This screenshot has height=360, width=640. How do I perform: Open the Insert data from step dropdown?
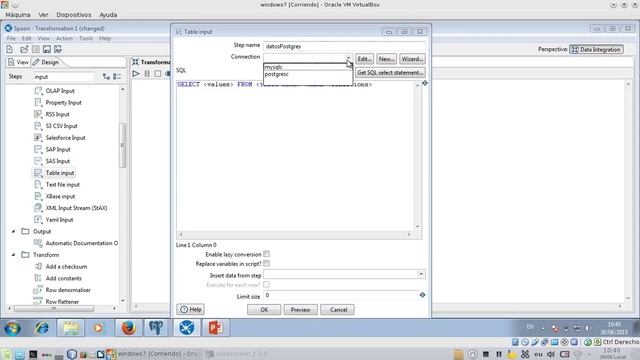click(421, 274)
